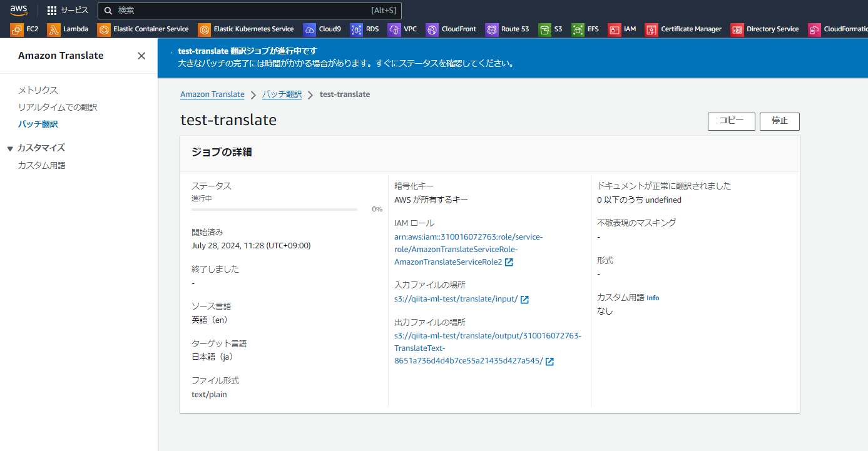Click the ジョブの詳細 panel header
This screenshot has width=868, height=451.
coord(222,153)
